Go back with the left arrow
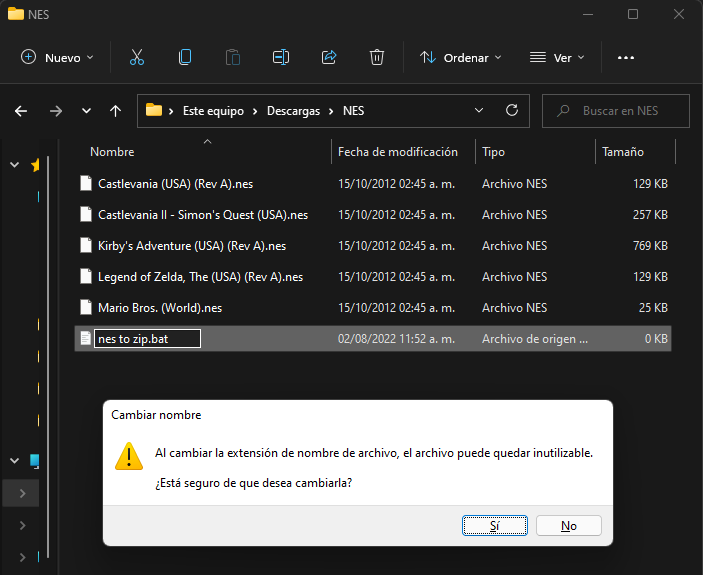Screen dimensions: 703x575 click(x=21, y=111)
